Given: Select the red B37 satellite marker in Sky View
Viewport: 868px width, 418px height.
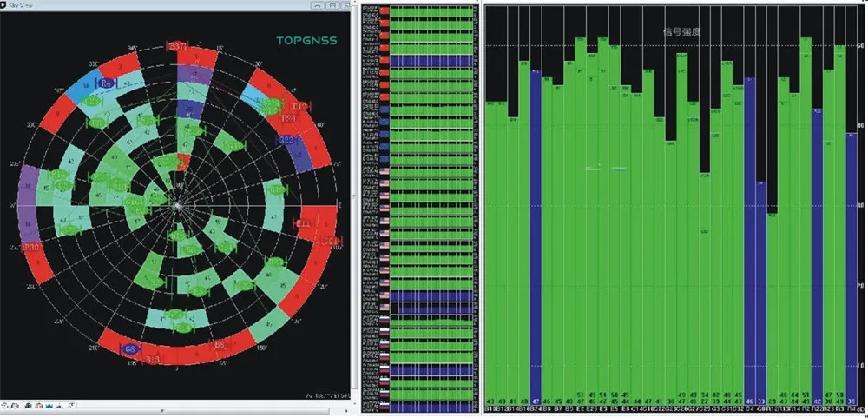Looking at the screenshot, I should (x=177, y=47).
